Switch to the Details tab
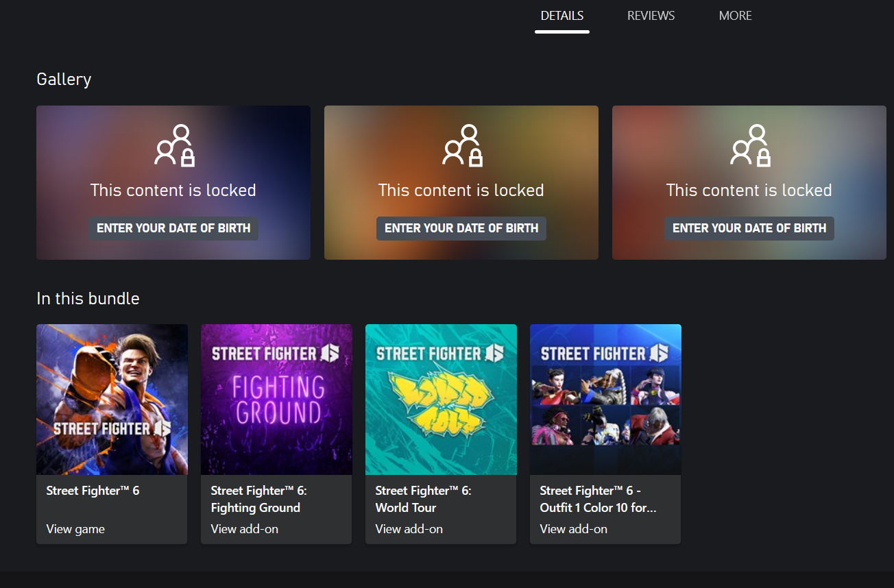The height and width of the screenshot is (588, 894). click(562, 16)
